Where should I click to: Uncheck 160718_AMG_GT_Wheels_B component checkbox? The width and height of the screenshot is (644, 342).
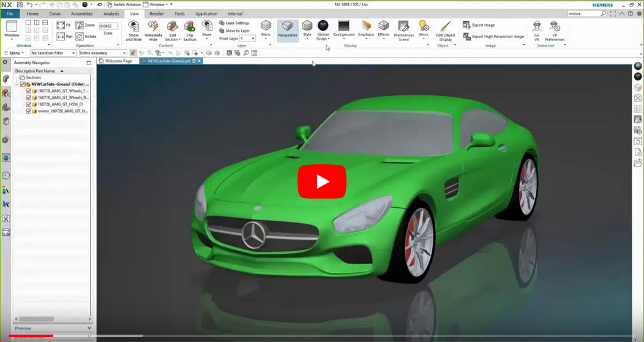29,98
